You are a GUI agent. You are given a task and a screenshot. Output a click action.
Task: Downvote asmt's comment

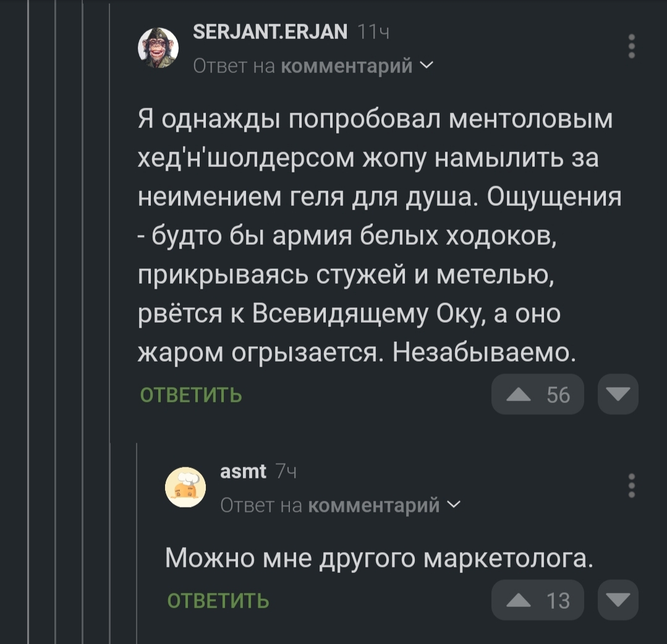[618, 600]
